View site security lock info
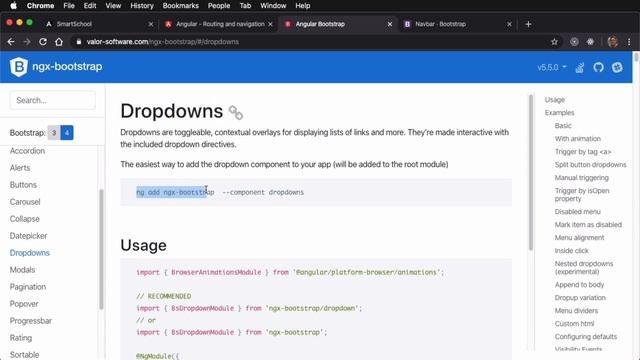 79,42
